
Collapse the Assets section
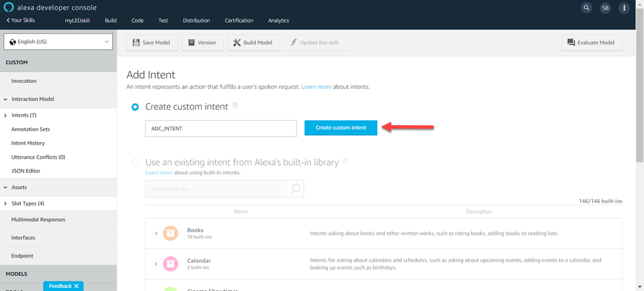[x=6, y=187]
